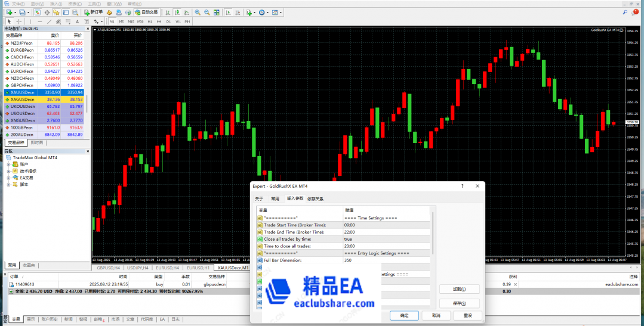Switch to the D1 timeframe
Image resolution: width=644 pixels, height=326 pixels.
[x=168, y=21]
